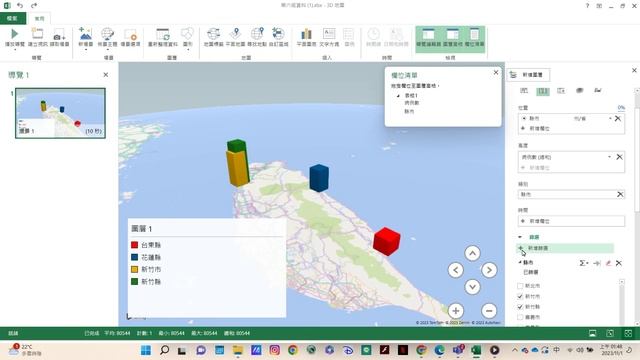
Task: Insert a 2D Chart from ribbon
Action: pos(307,34)
